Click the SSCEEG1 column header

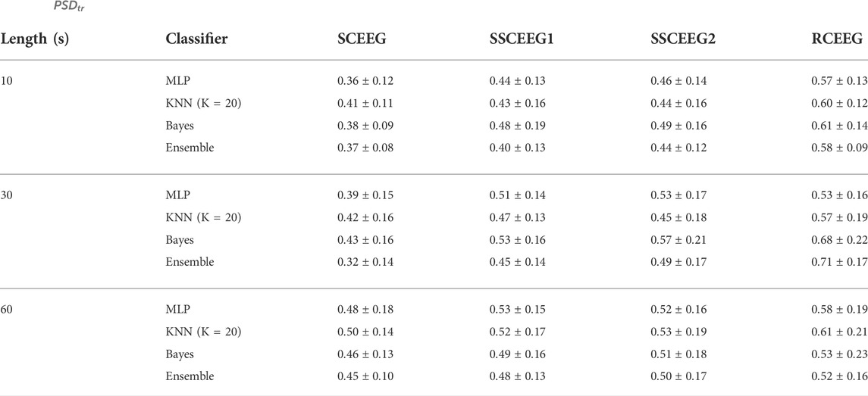[516, 39]
